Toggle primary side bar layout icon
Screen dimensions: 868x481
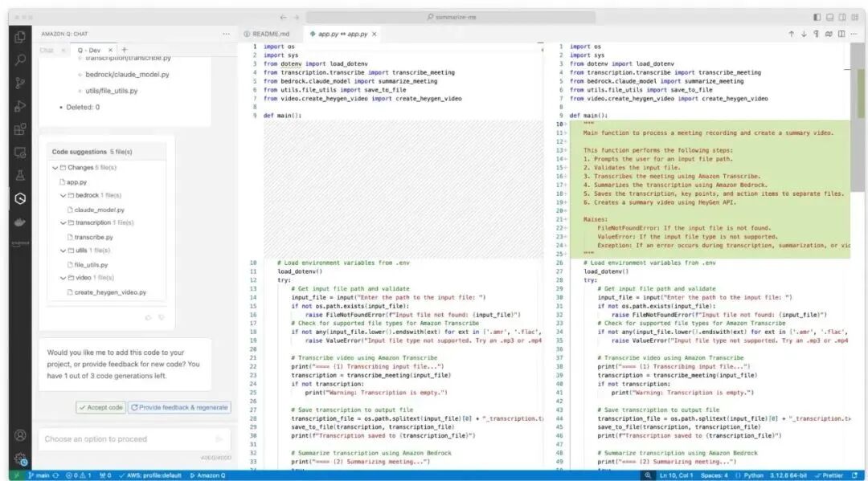[x=817, y=17]
